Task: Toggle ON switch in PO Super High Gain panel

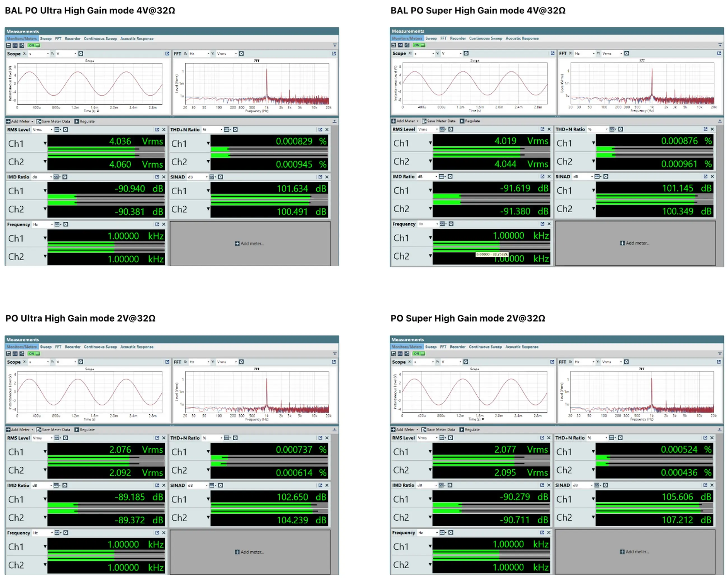Action: click(419, 354)
